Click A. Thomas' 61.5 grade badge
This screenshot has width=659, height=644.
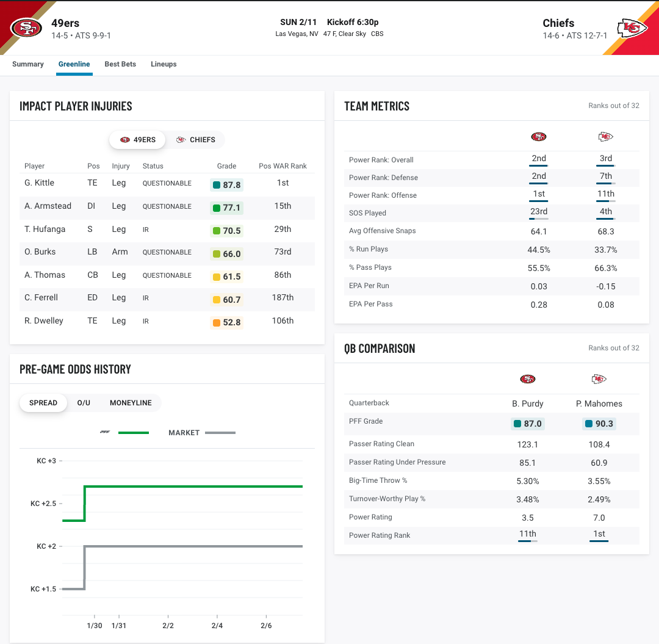pos(226,277)
